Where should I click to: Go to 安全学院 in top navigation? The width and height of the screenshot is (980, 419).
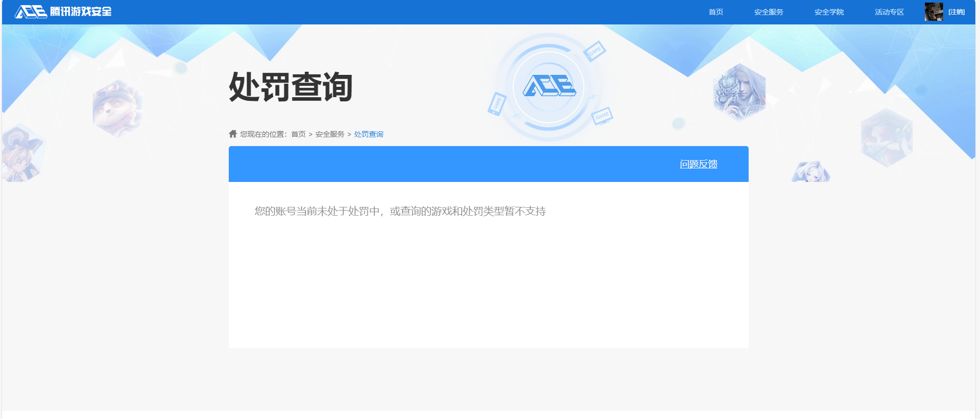[x=829, y=12]
